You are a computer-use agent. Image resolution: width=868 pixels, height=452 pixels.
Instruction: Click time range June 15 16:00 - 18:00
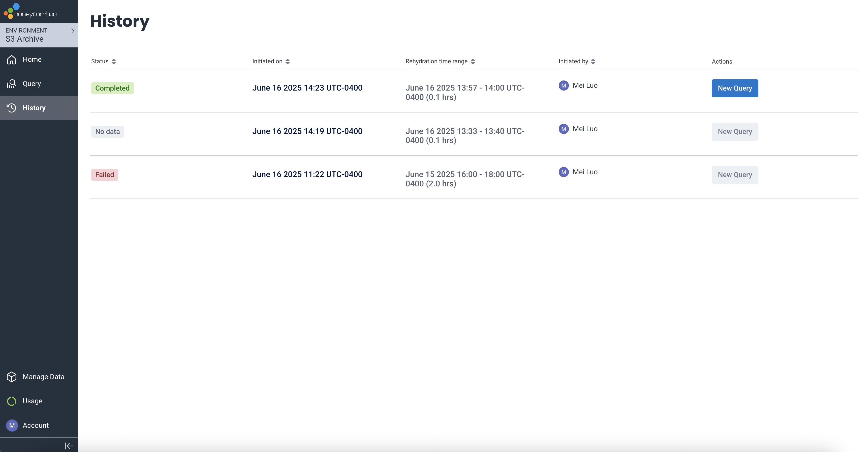465,179
